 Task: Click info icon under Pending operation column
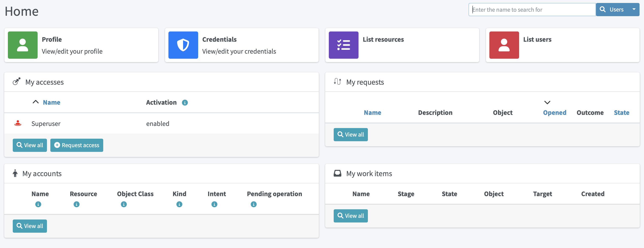[253, 204]
